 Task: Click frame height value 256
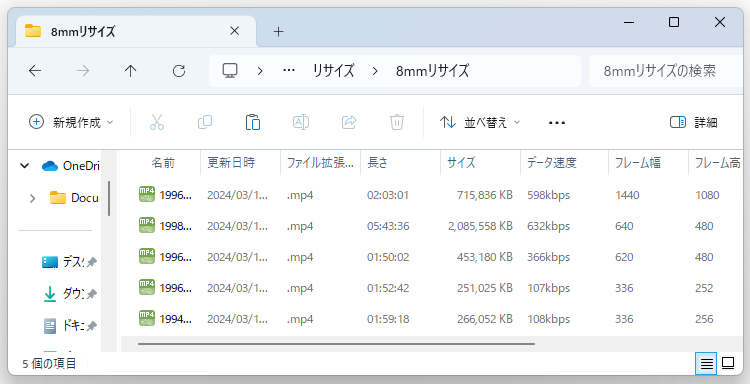point(704,319)
